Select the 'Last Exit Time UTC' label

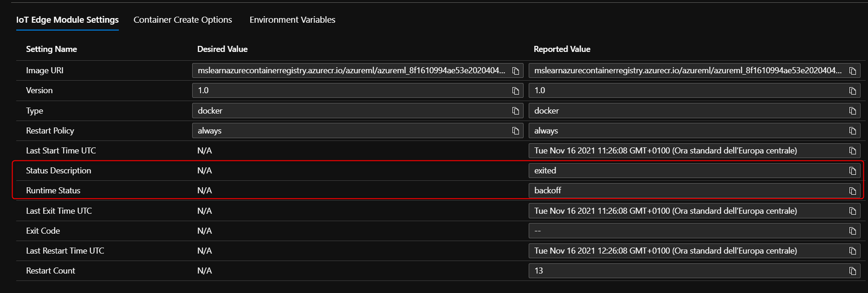pyautogui.click(x=59, y=211)
